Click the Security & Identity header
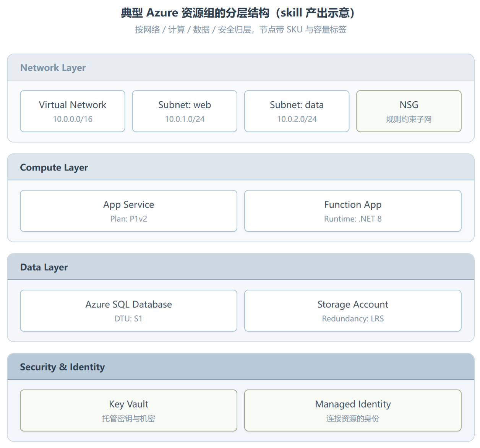Screen dimensions: 480x448 pyautogui.click(x=241, y=367)
